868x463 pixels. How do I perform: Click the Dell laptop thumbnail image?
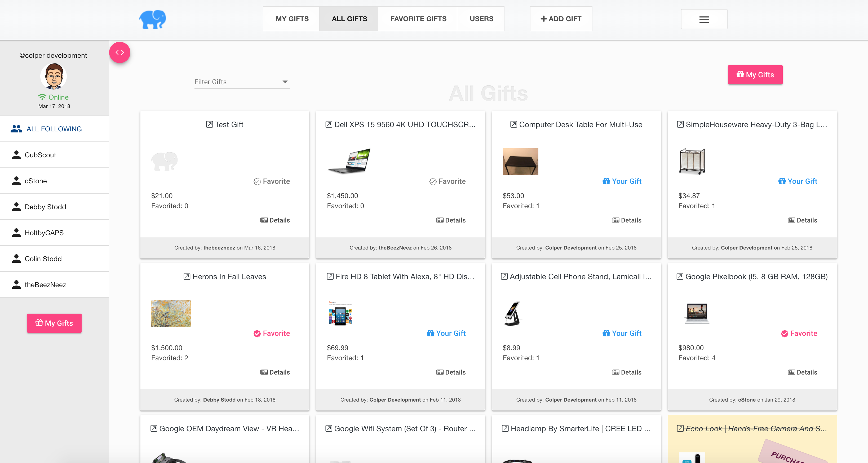point(349,161)
